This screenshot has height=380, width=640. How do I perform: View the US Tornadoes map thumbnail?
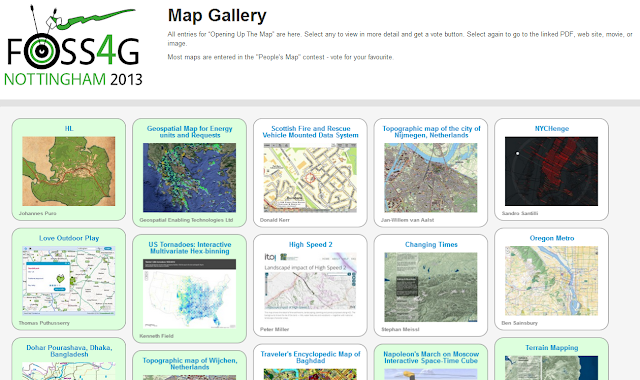(x=189, y=293)
